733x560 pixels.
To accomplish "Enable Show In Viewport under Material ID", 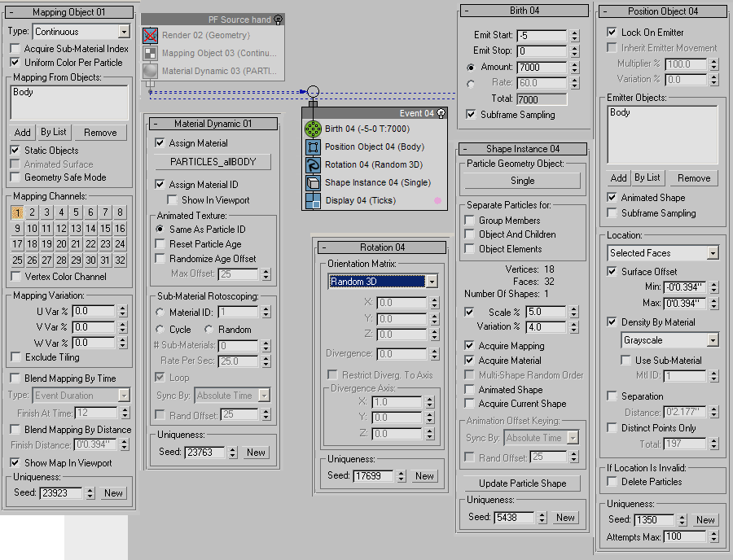I will point(173,200).
